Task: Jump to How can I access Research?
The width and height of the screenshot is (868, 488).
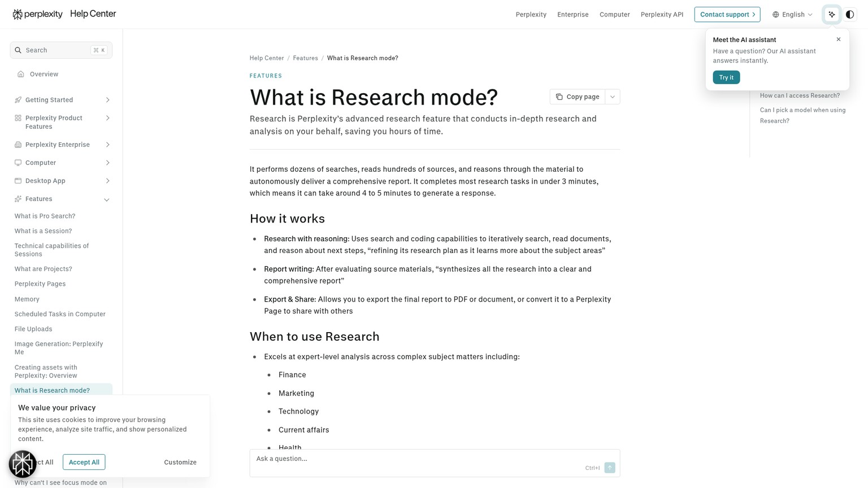Action: coord(800,95)
